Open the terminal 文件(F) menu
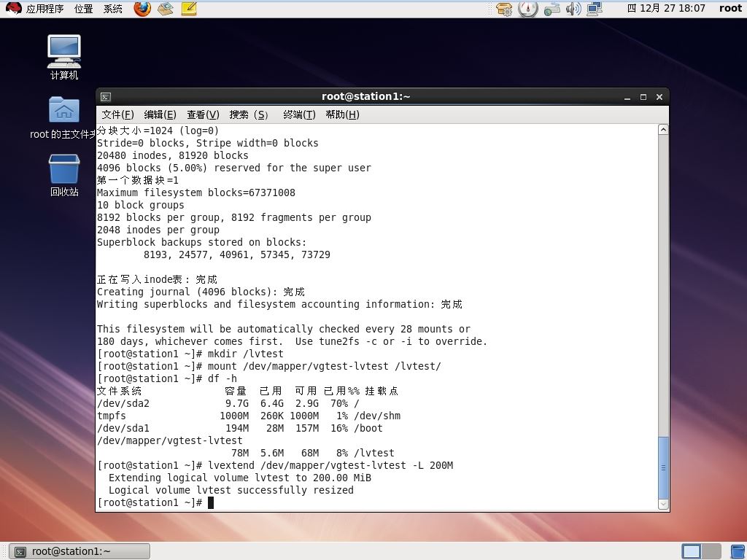Screen dimensions: 747x560 click(117, 114)
